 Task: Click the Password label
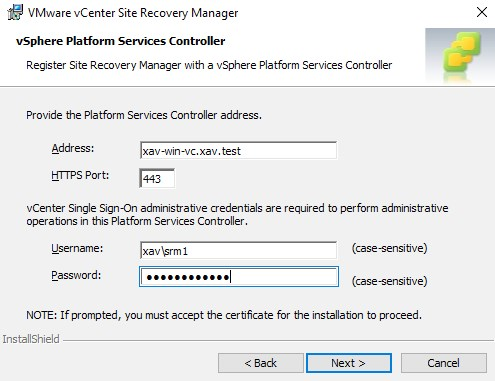(76, 275)
